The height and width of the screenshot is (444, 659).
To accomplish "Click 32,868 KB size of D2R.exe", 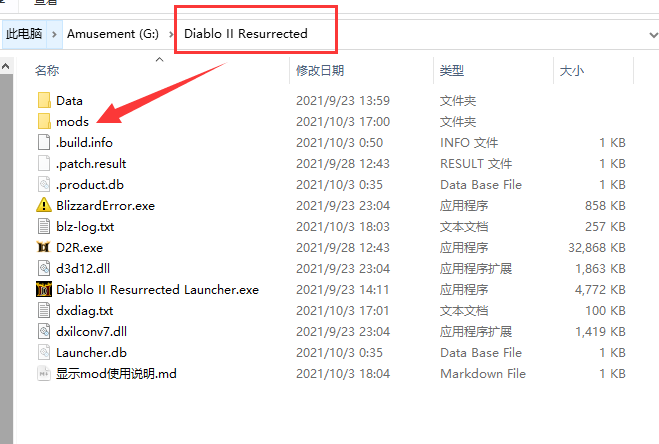I will 597,248.
